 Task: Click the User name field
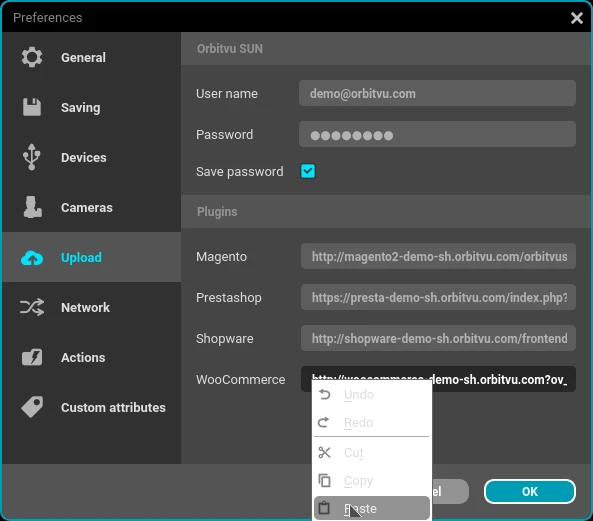click(x=438, y=93)
